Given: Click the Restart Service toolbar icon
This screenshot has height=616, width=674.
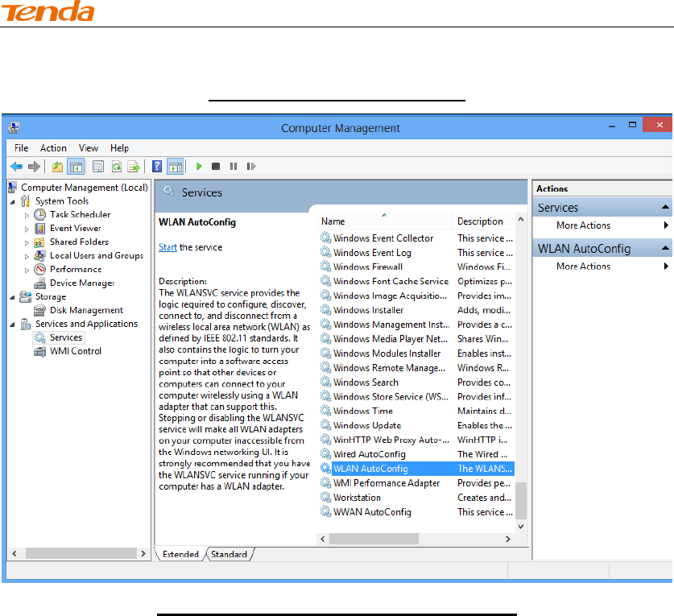Looking at the screenshot, I should (251, 167).
